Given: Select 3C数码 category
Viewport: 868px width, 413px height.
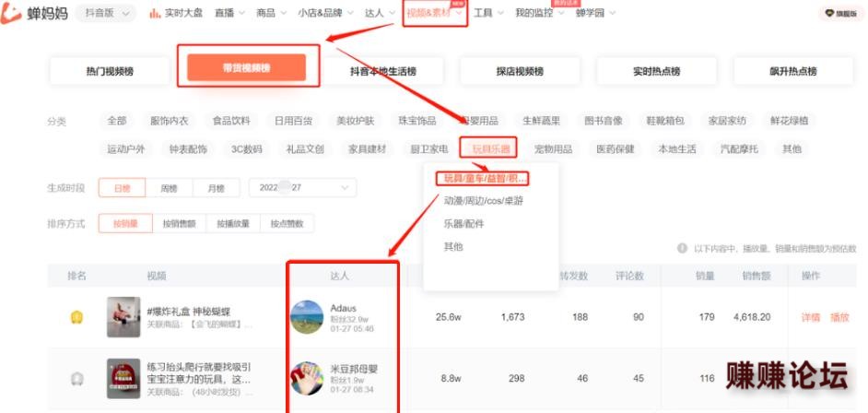Looking at the screenshot, I should coord(246,149).
